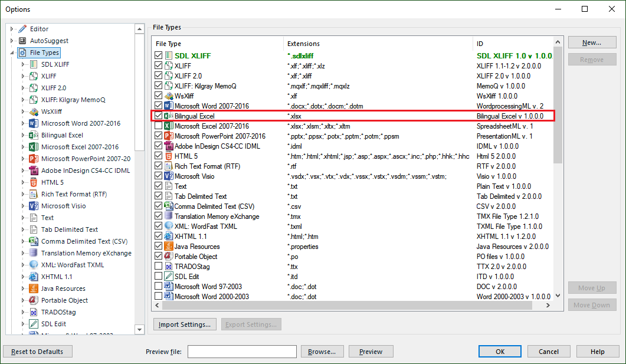This screenshot has width=626, height=364.
Task: Click the WsXliff icon in the tree
Action: click(34, 112)
